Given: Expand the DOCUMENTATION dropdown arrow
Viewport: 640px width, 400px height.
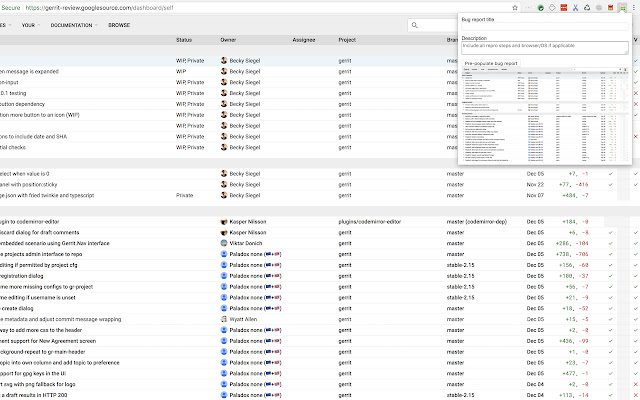Looking at the screenshot, I should [96, 25].
